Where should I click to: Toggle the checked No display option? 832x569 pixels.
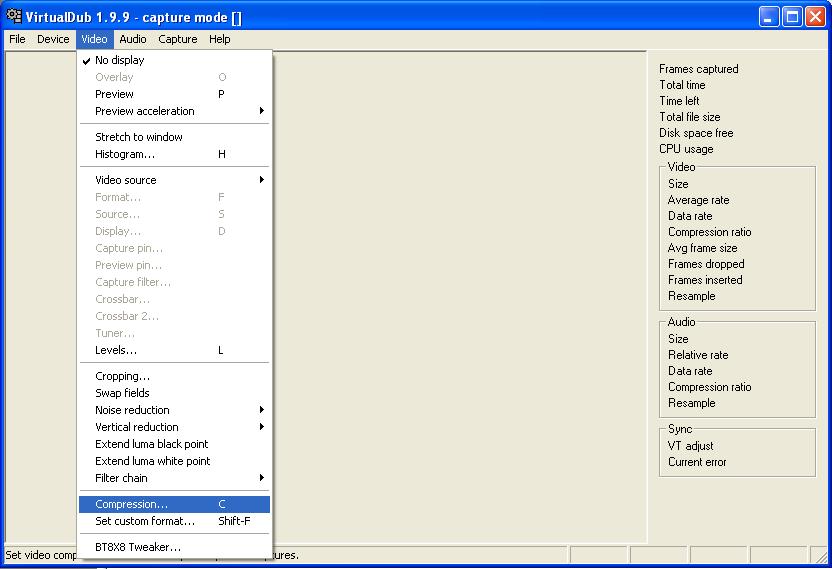pyautogui.click(x=175, y=60)
